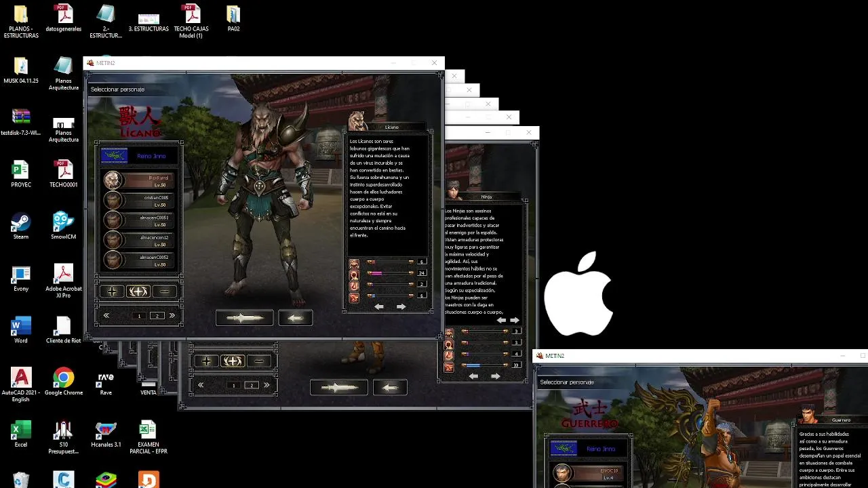Click back arrow button in lower background window
Screen dimensions: 868x488
pyautogui.click(x=390, y=387)
